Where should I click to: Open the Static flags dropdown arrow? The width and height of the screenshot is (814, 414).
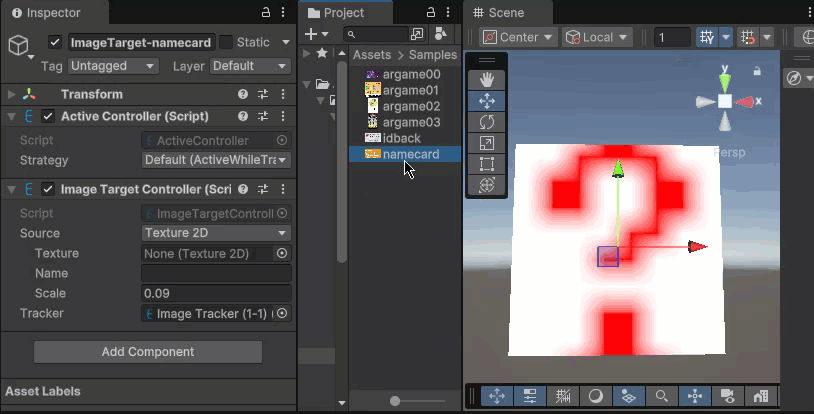click(286, 42)
